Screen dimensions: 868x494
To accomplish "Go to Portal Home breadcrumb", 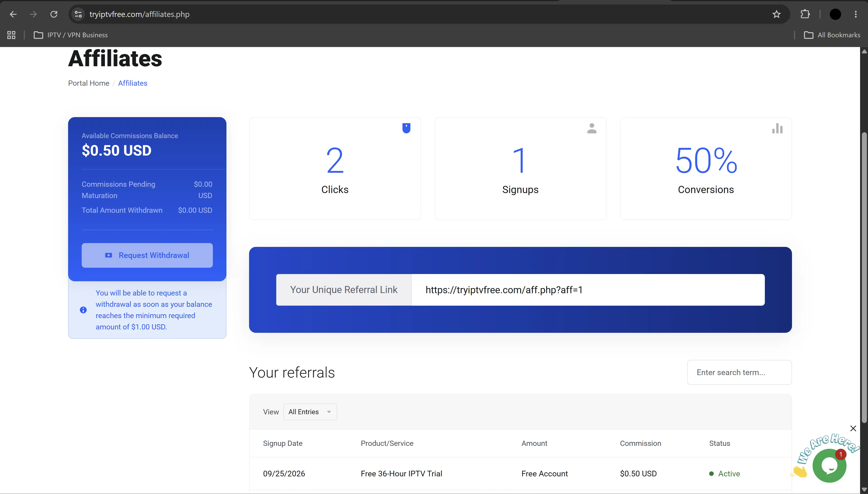I will [x=89, y=83].
